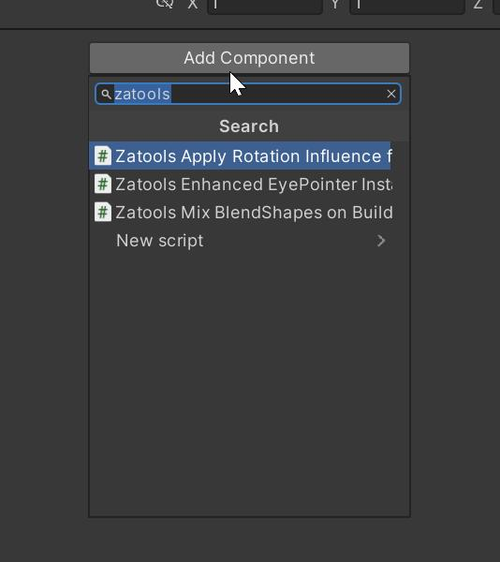Click the X scale value field

tap(265, 5)
